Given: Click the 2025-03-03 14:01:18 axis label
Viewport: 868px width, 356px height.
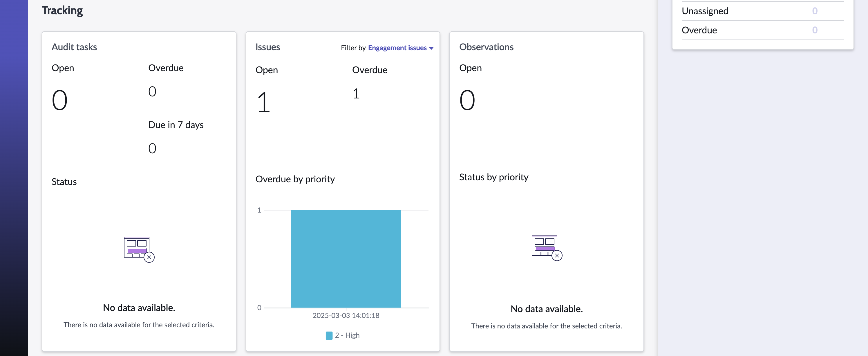Looking at the screenshot, I should click(x=346, y=316).
